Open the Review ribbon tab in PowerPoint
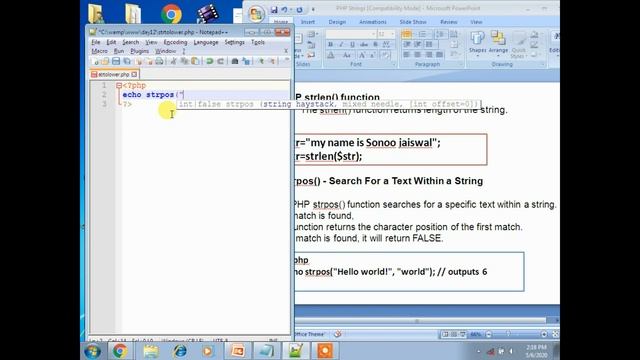 [449, 22]
